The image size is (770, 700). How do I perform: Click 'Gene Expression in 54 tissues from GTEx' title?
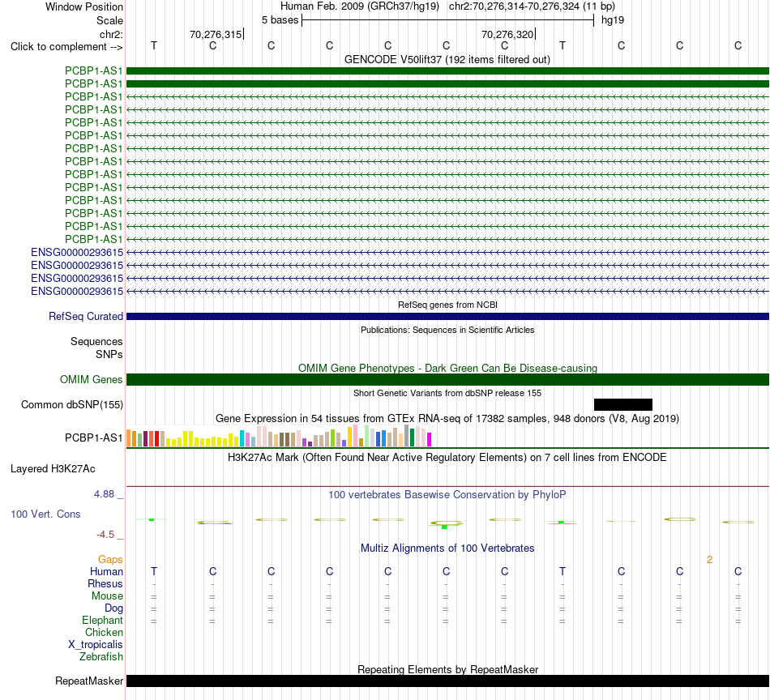(x=447, y=419)
